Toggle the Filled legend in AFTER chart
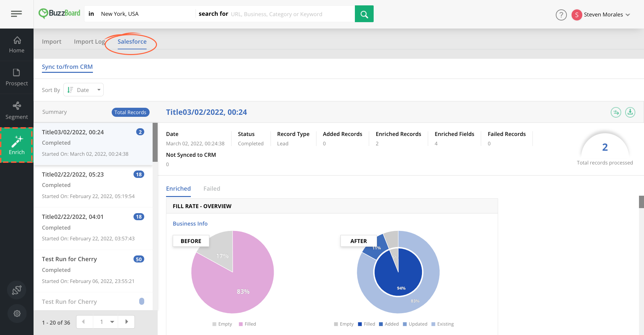644x335 pixels. tap(367, 324)
